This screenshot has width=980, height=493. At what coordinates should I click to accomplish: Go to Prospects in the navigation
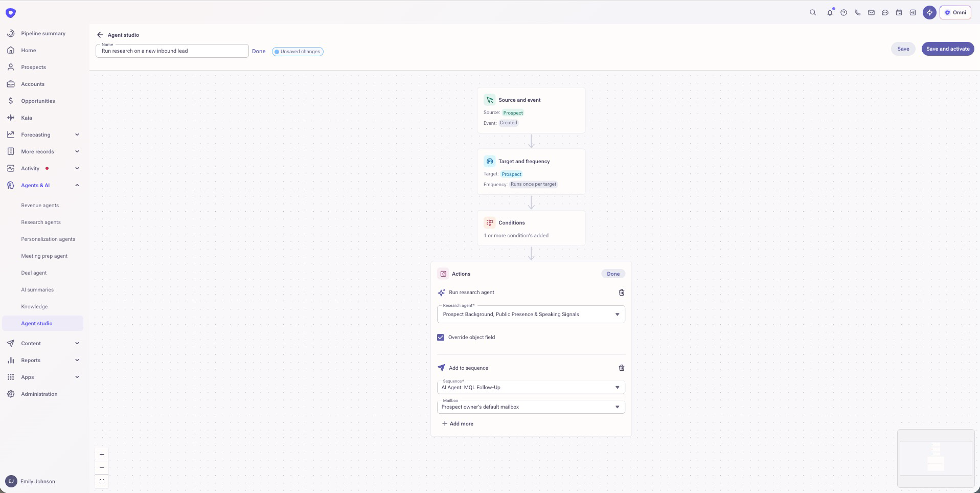(x=33, y=67)
